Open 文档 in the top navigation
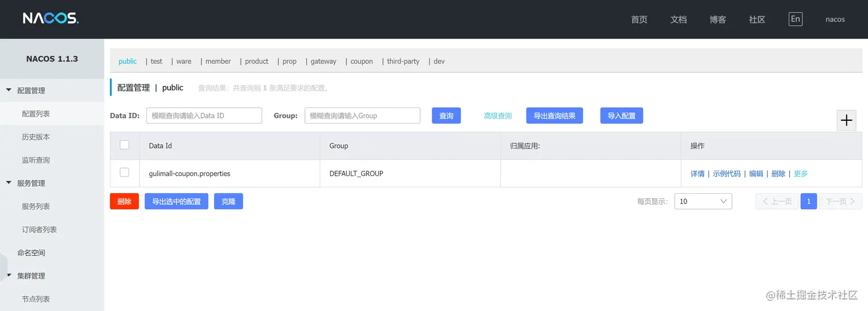The height and width of the screenshot is (311, 868). (679, 19)
